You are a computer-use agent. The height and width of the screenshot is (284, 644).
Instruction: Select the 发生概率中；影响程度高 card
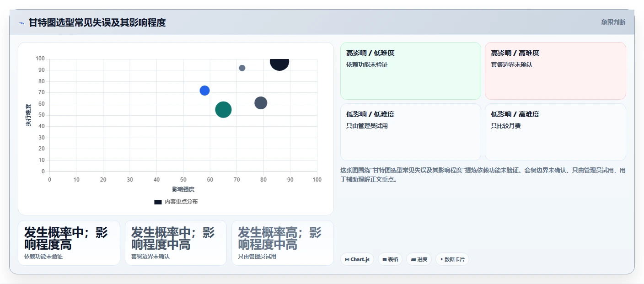pyautogui.click(x=69, y=243)
